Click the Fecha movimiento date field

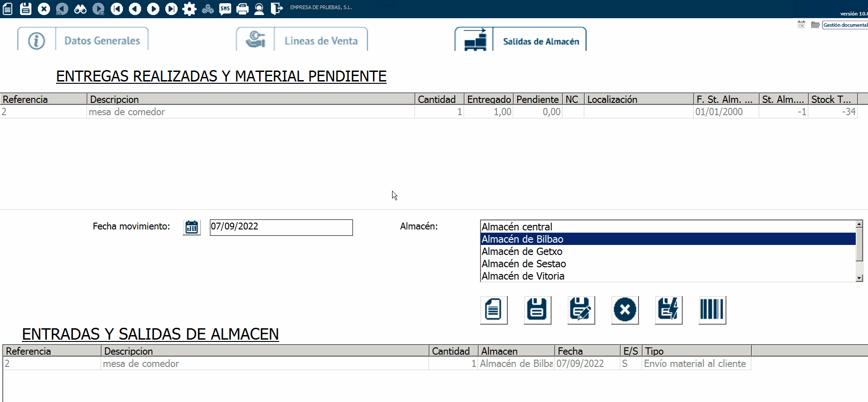[281, 227]
